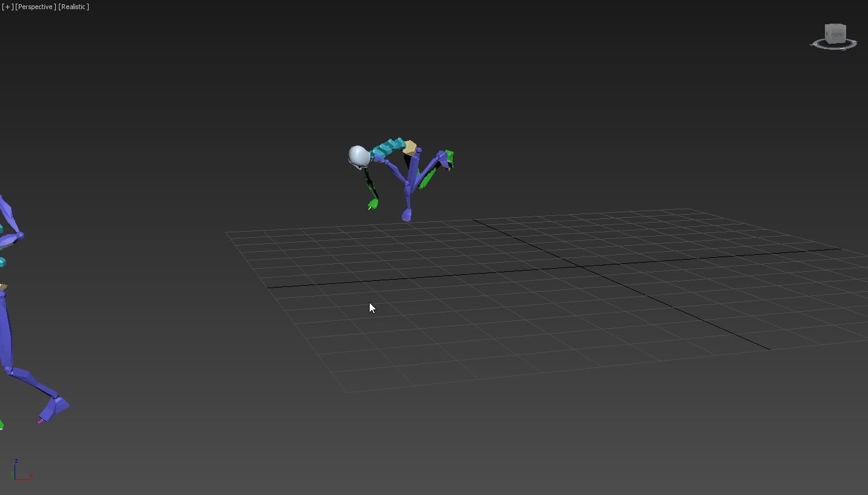The image size is (868, 495).
Task: Select the green hand near the ground
Action: click(373, 204)
